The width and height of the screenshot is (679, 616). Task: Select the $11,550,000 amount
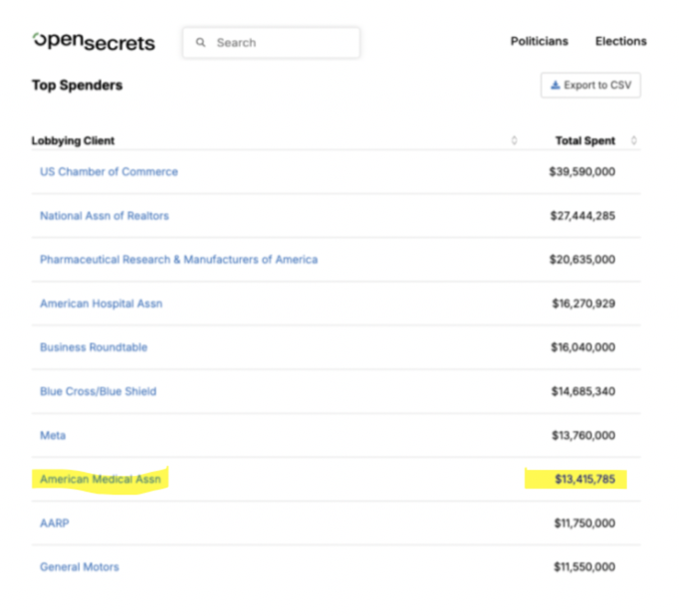pyautogui.click(x=584, y=567)
